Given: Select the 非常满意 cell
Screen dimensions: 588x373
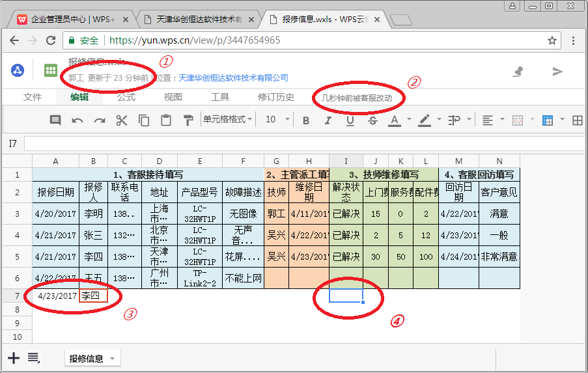Looking at the screenshot, I should [x=499, y=256].
